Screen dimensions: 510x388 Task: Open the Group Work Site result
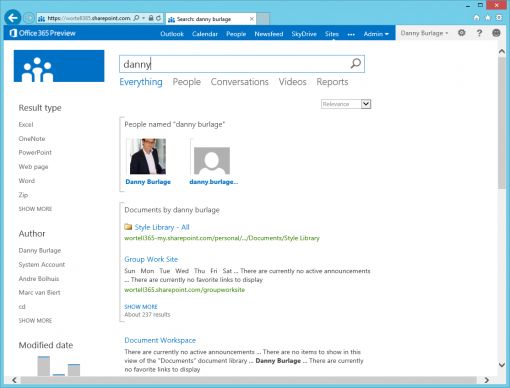point(151,259)
